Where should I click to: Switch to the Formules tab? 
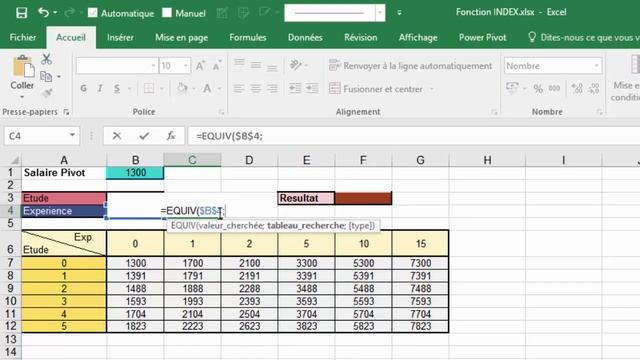[248, 38]
